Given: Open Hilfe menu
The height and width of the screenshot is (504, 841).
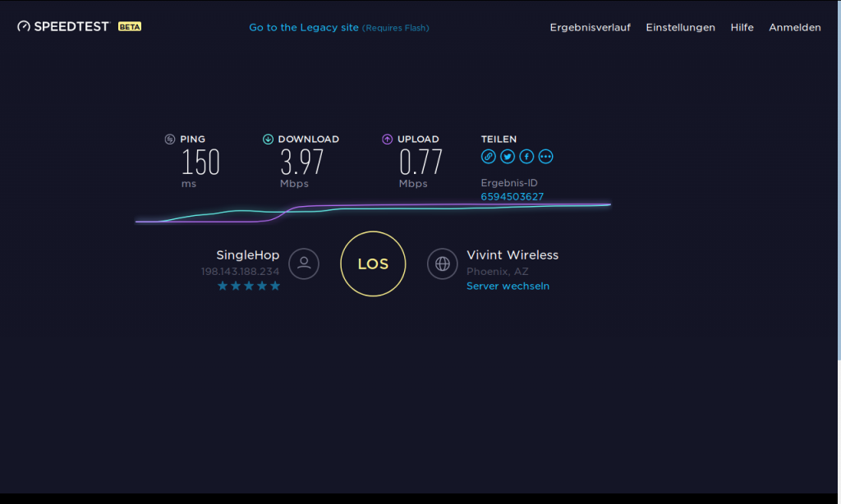Looking at the screenshot, I should [x=742, y=27].
